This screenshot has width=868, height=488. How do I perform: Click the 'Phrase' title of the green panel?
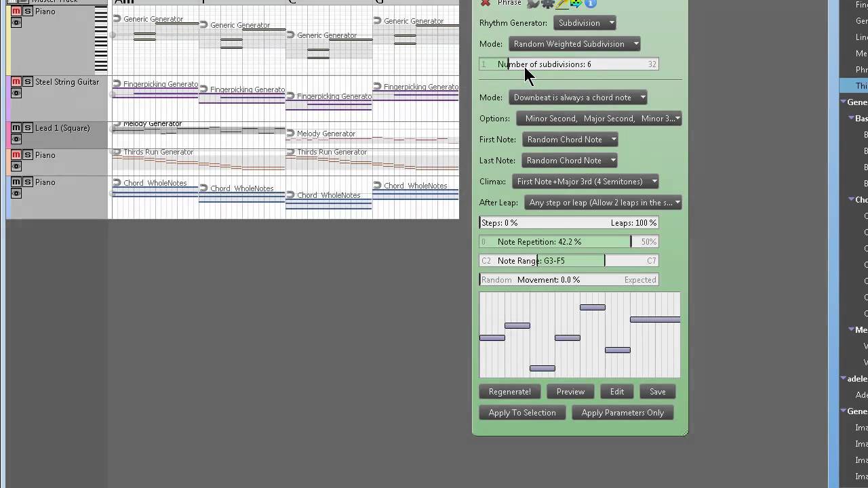509,3
